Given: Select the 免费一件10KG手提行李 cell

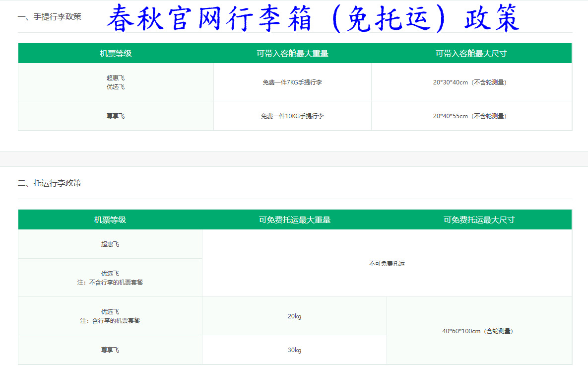Looking at the screenshot, I should [x=292, y=116].
